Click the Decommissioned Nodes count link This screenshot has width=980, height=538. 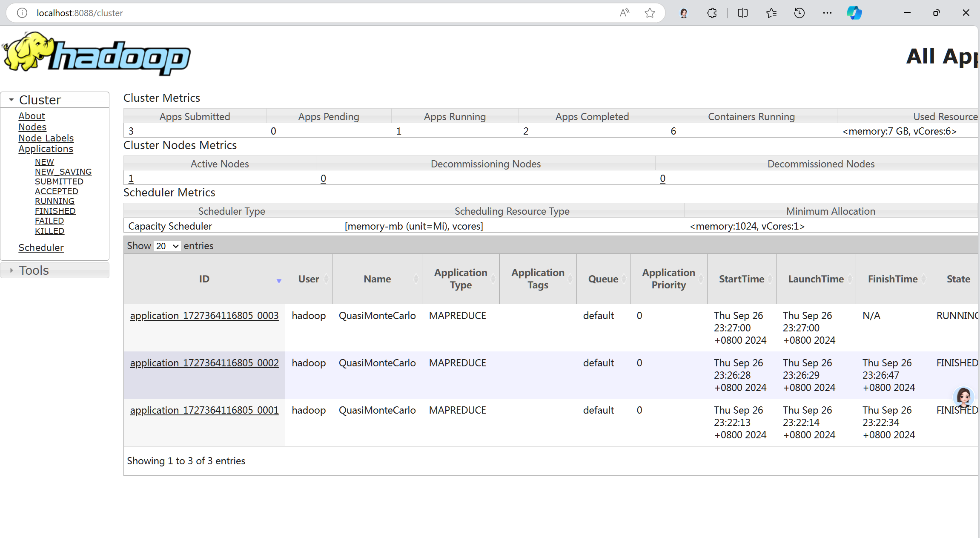pyautogui.click(x=662, y=178)
